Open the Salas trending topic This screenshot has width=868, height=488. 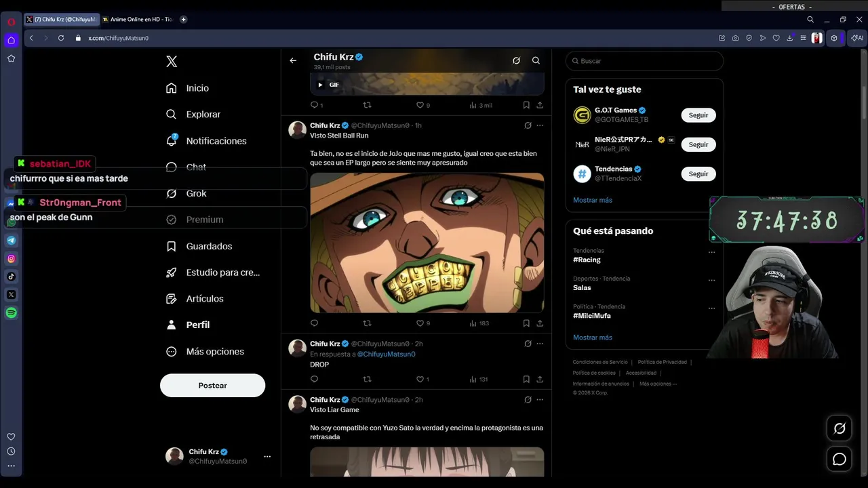pyautogui.click(x=582, y=288)
